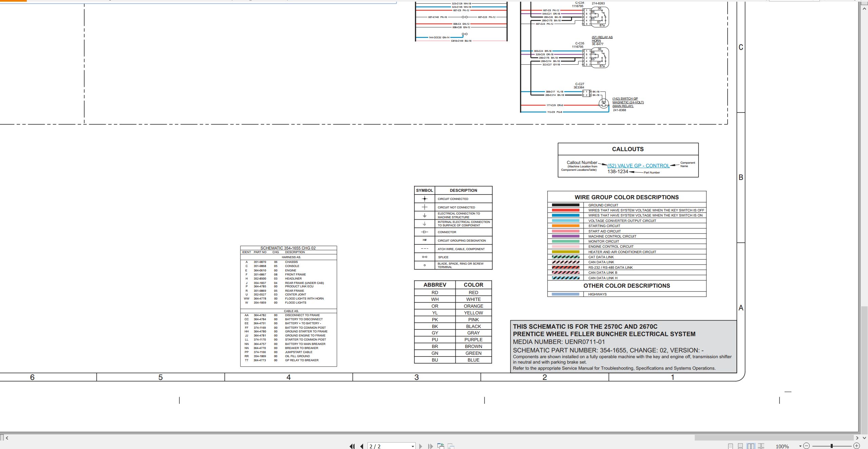
Task: Click the next view navigation icon
Action: [x=451, y=446]
